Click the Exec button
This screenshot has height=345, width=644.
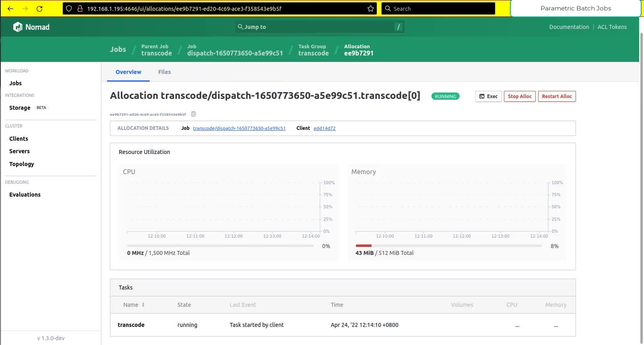(x=489, y=97)
